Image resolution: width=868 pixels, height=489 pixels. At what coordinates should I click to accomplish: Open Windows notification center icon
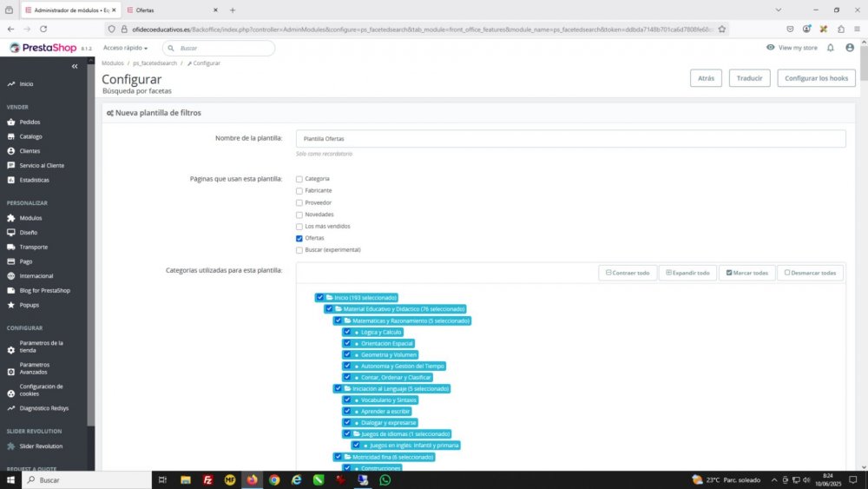point(853,480)
